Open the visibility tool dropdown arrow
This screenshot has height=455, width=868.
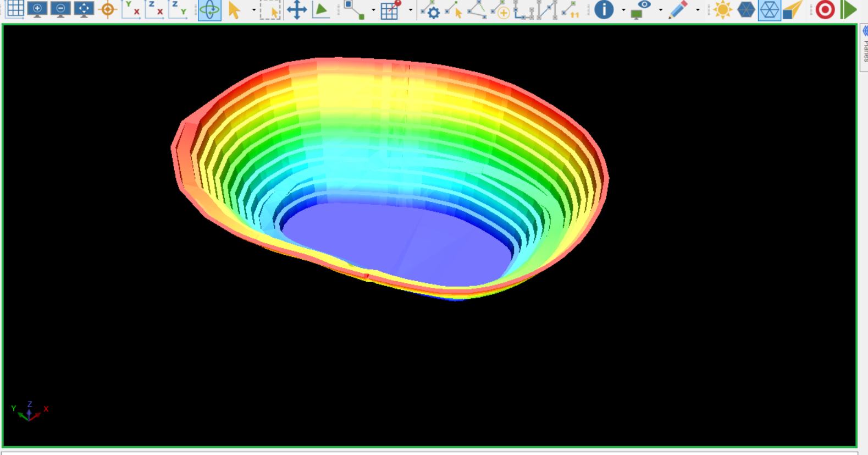(660, 10)
